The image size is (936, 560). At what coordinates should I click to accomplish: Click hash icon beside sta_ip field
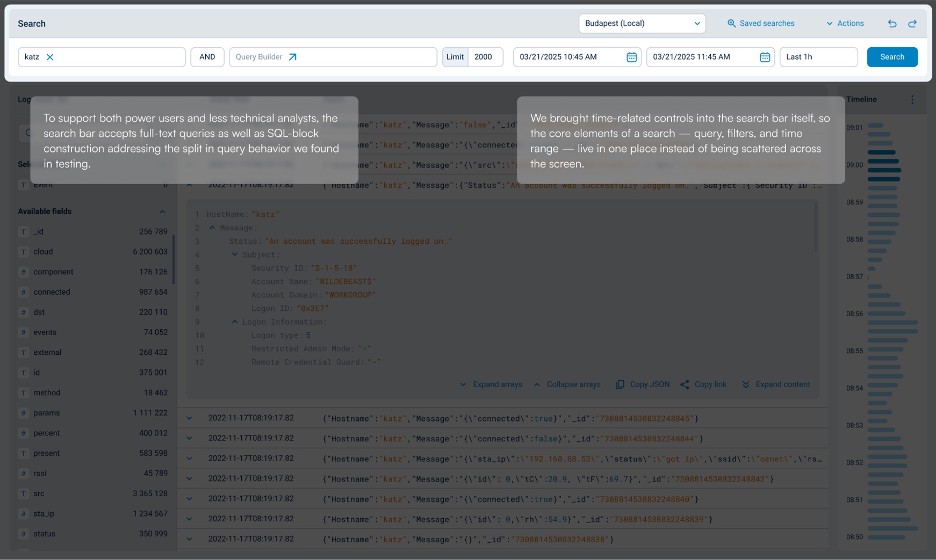coord(24,514)
